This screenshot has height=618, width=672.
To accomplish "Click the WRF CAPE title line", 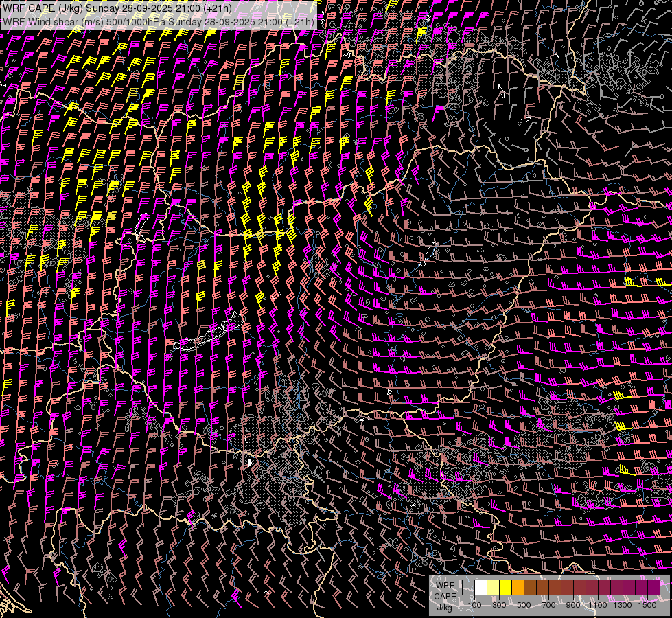I will [117, 8].
